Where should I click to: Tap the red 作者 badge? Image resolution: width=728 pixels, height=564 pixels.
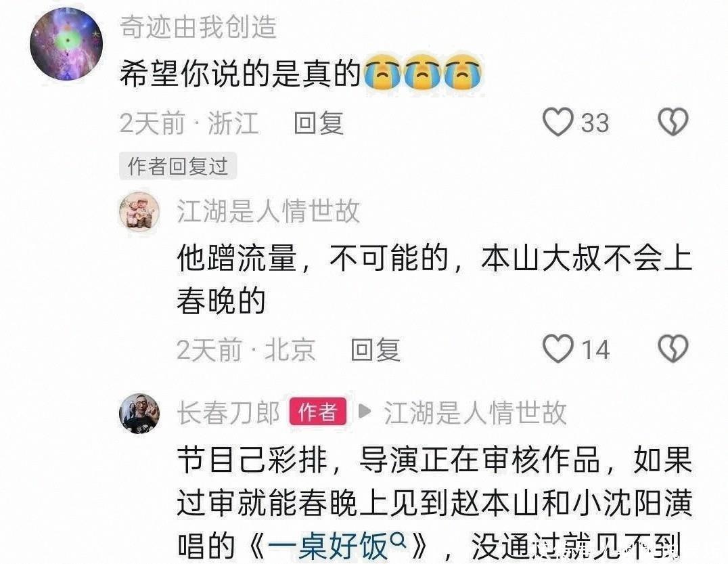(317, 412)
